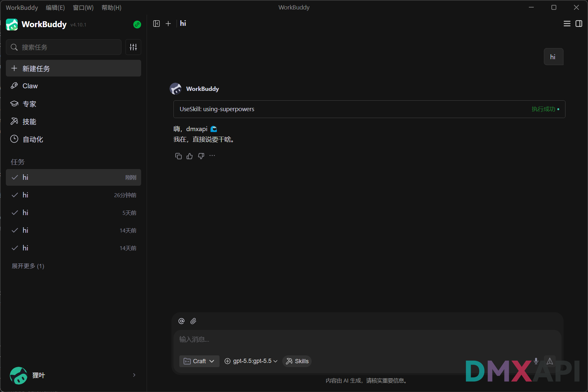588x392 pixels.
Task: Click the green link status icon
Action: (x=137, y=25)
